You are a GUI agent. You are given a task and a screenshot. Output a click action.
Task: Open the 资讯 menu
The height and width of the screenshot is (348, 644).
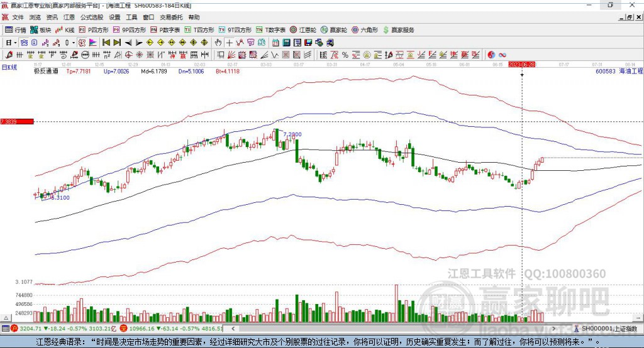pos(52,17)
